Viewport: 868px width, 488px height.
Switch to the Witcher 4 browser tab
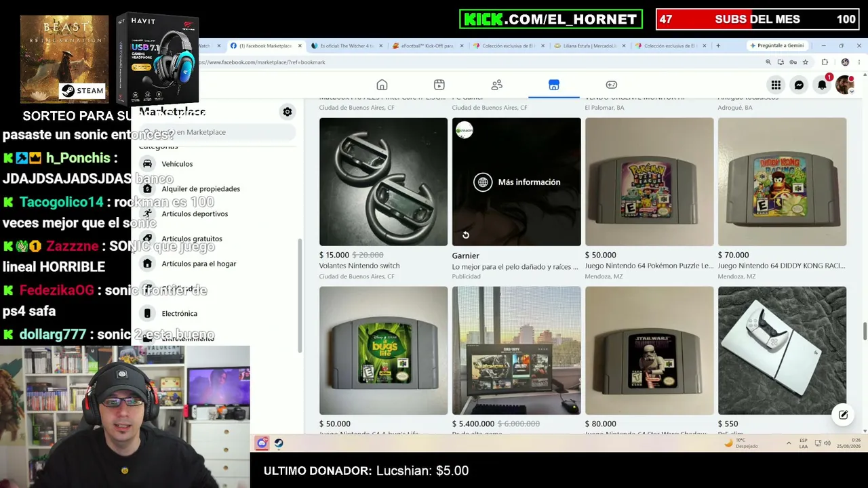[x=347, y=45]
